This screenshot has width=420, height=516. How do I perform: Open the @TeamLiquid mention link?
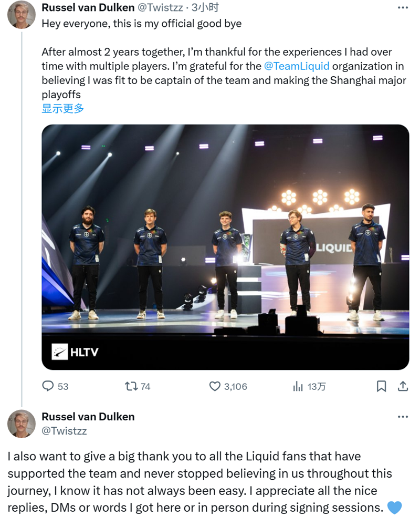tap(297, 66)
